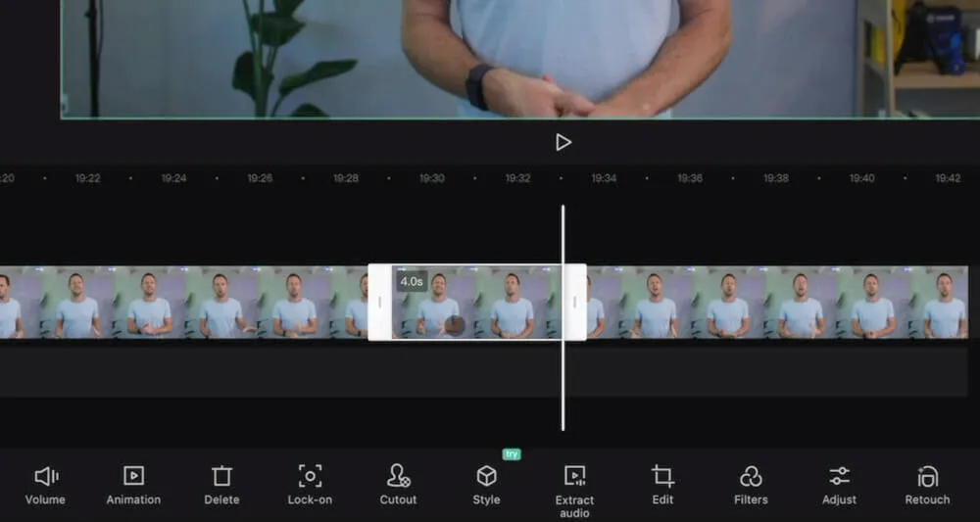Click the 4.0s duration label on the clip
Screen dimensions: 980x522
(x=412, y=282)
